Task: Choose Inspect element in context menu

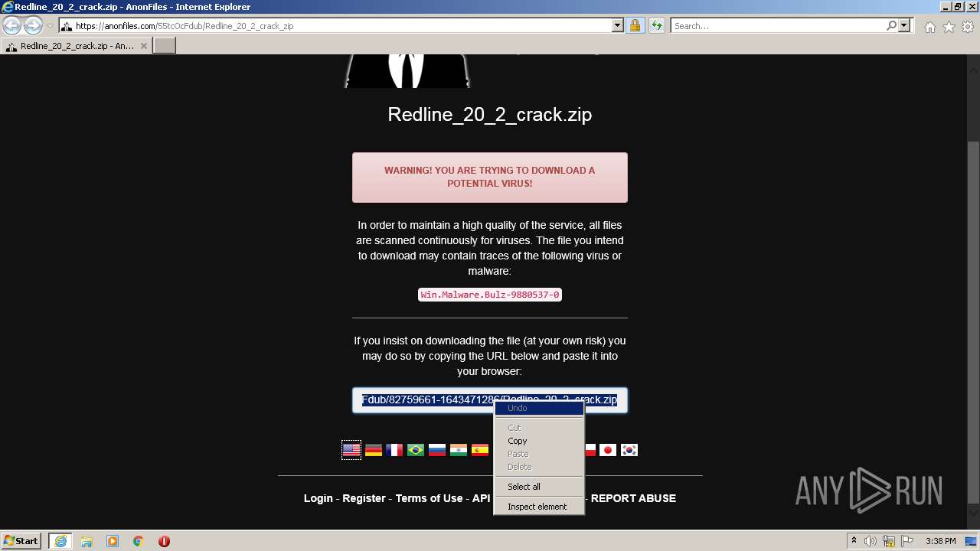Action: (x=540, y=507)
